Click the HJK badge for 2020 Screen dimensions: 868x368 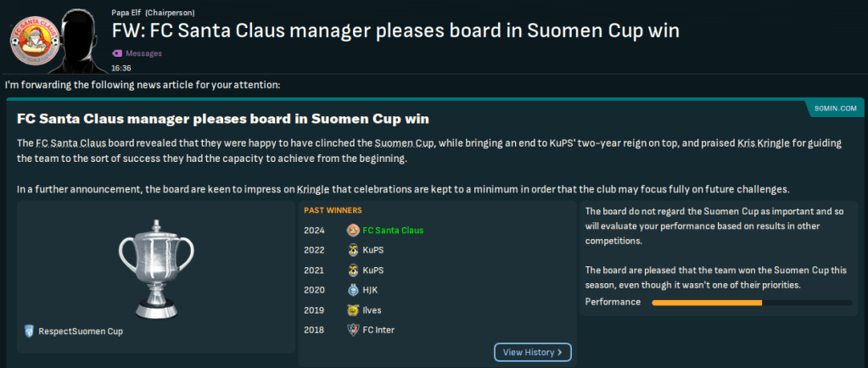353,290
